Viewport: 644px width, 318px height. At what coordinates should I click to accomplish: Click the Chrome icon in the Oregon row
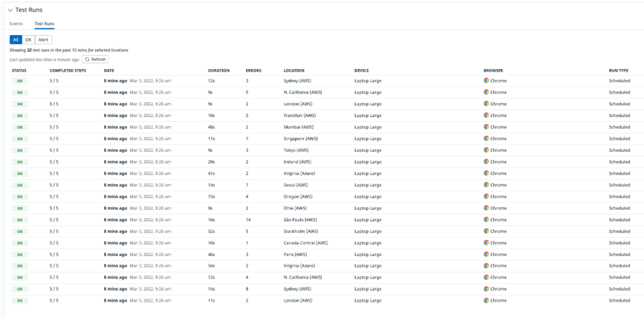pyautogui.click(x=486, y=196)
